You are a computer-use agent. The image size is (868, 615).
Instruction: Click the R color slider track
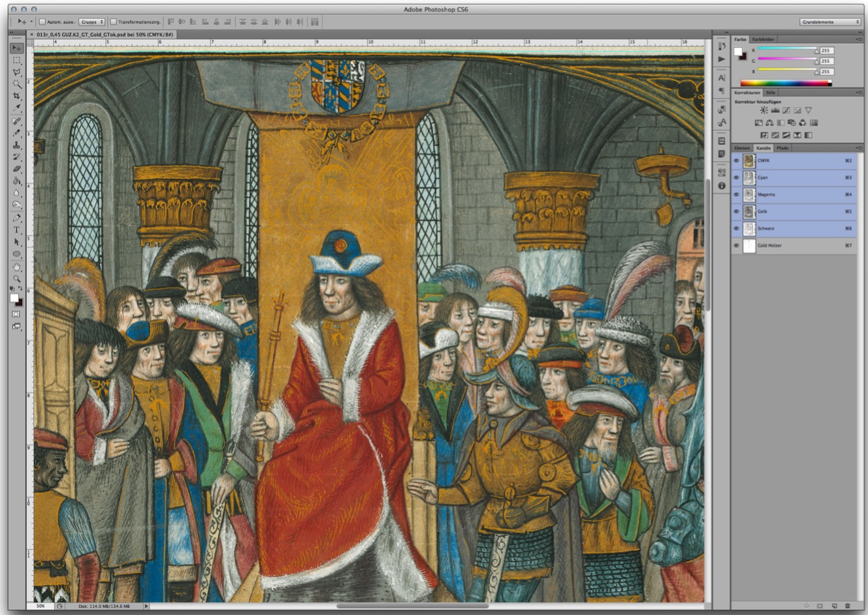click(x=787, y=50)
